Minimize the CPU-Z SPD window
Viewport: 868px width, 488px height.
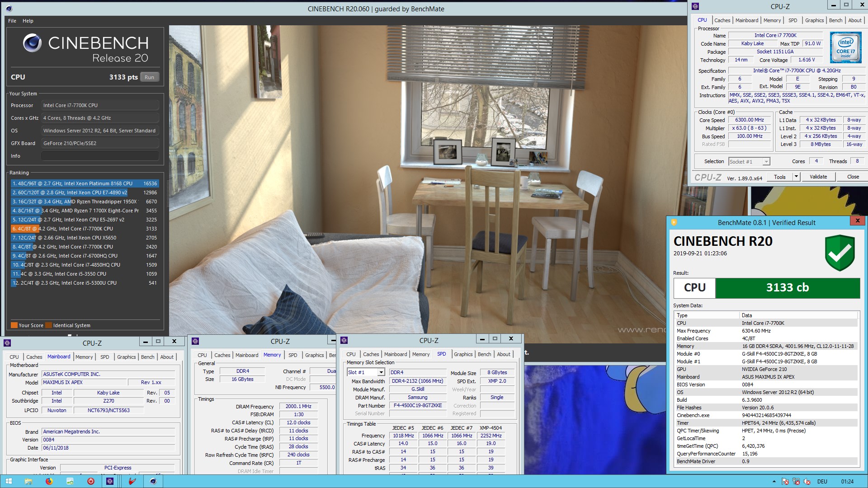[x=482, y=339]
